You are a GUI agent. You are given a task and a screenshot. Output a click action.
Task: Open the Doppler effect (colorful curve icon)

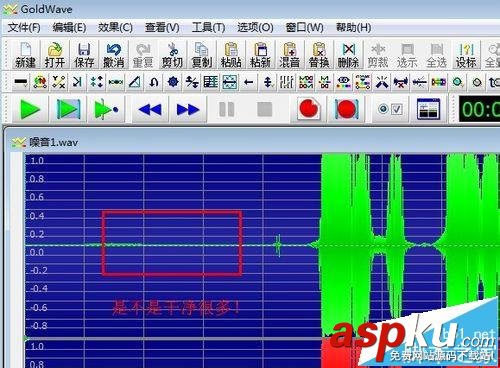point(40,82)
